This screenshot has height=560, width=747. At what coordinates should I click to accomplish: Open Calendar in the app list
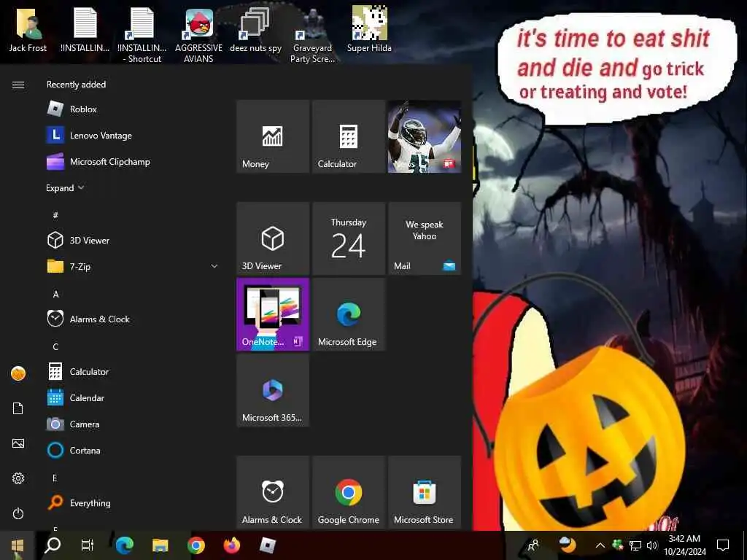coord(132,397)
